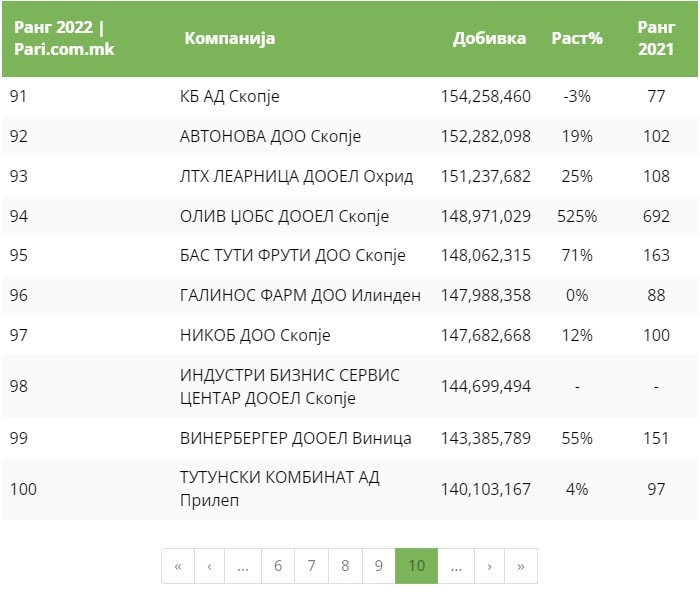Select ТУТУНСКИ КОМБИНАТ АД Прилеп row
This screenshot has width=700, height=600.
(x=279, y=489)
